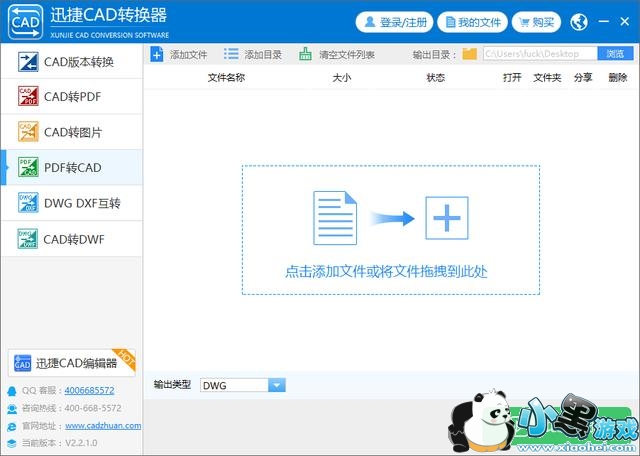
Task: Open the QQ number 4006685572 link
Action: (x=89, y=390)
